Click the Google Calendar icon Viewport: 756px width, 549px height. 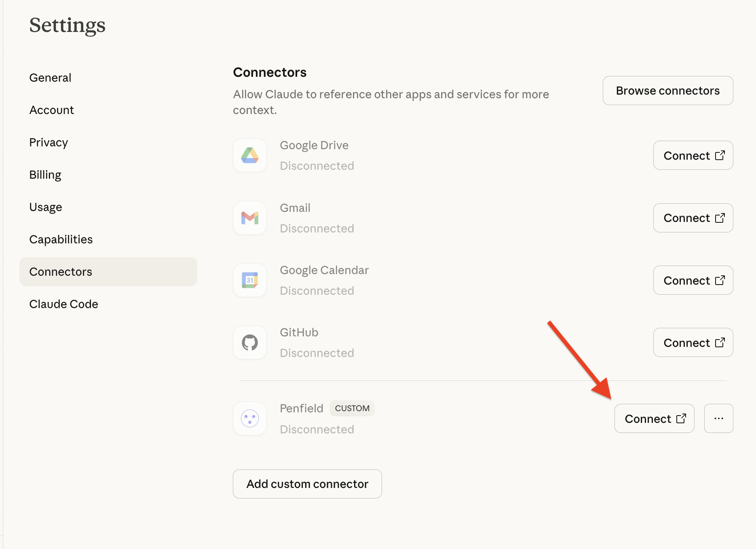click(250, 280)
